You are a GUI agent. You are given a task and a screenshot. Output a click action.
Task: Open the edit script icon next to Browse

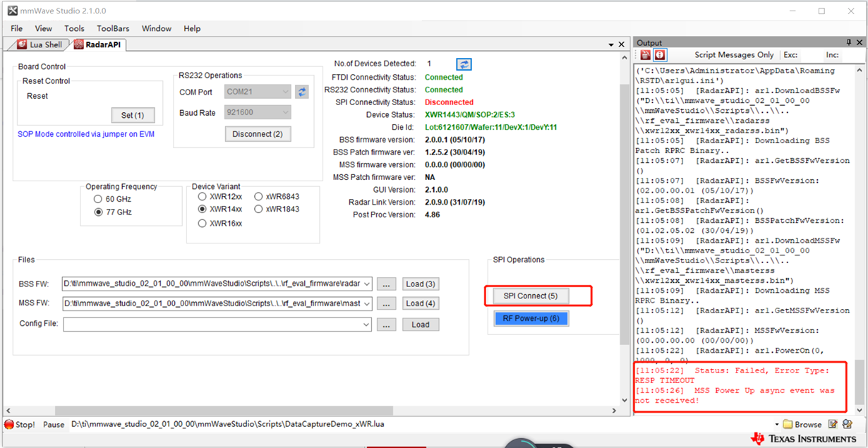833,424
